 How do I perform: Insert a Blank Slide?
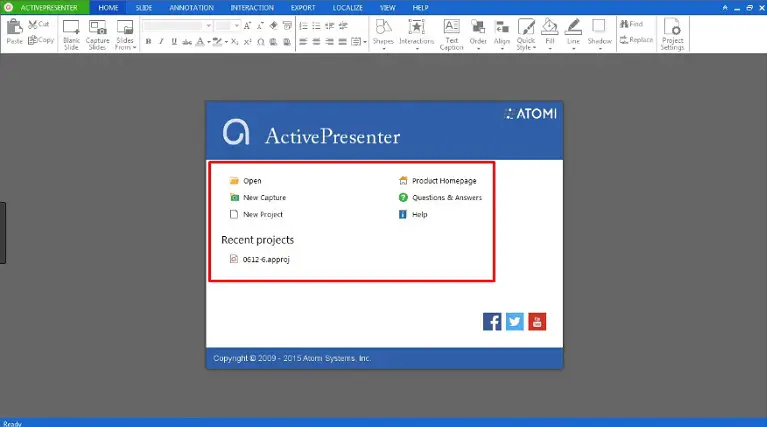(71, 34)
